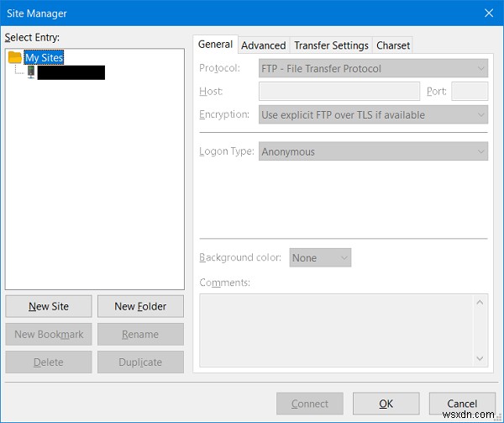Open the Advanced tab

coord(264,45)
